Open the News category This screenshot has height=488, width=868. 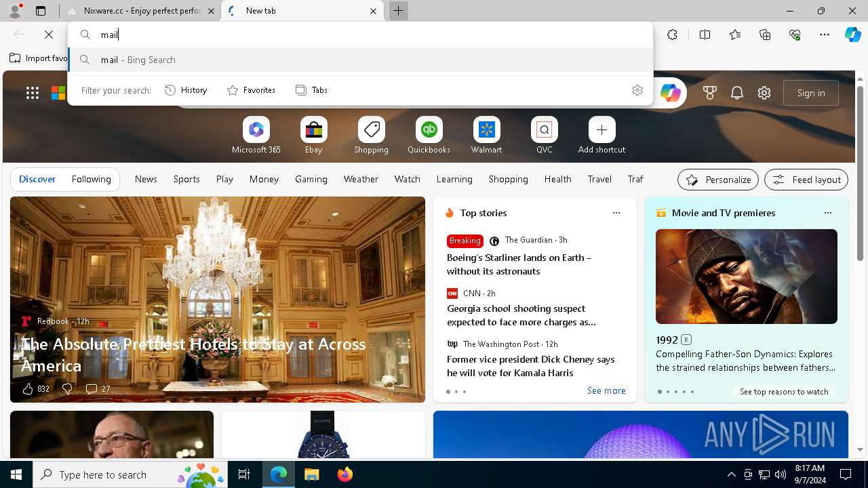146,179
